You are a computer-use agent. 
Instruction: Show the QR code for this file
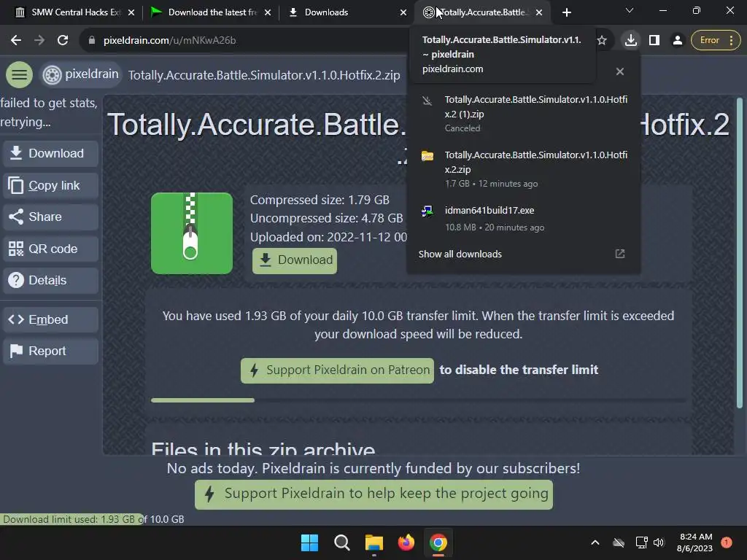[x=50, y=249]
